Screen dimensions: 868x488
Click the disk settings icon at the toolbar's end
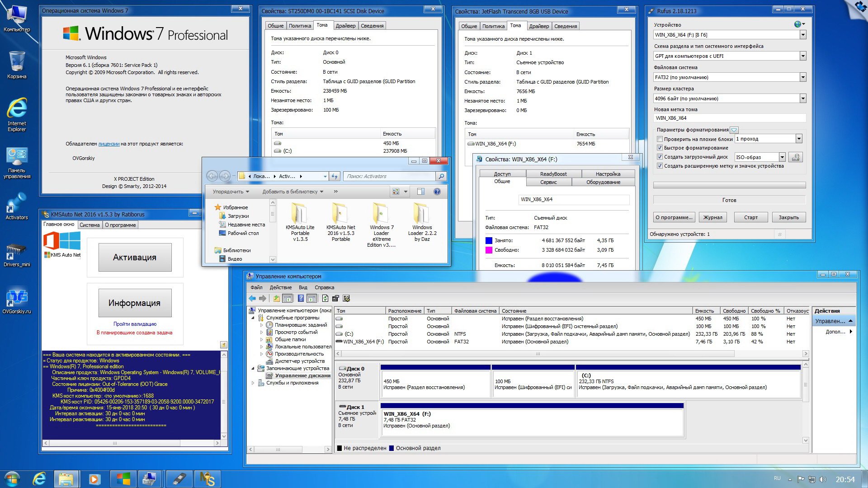(x=346, y=298)
